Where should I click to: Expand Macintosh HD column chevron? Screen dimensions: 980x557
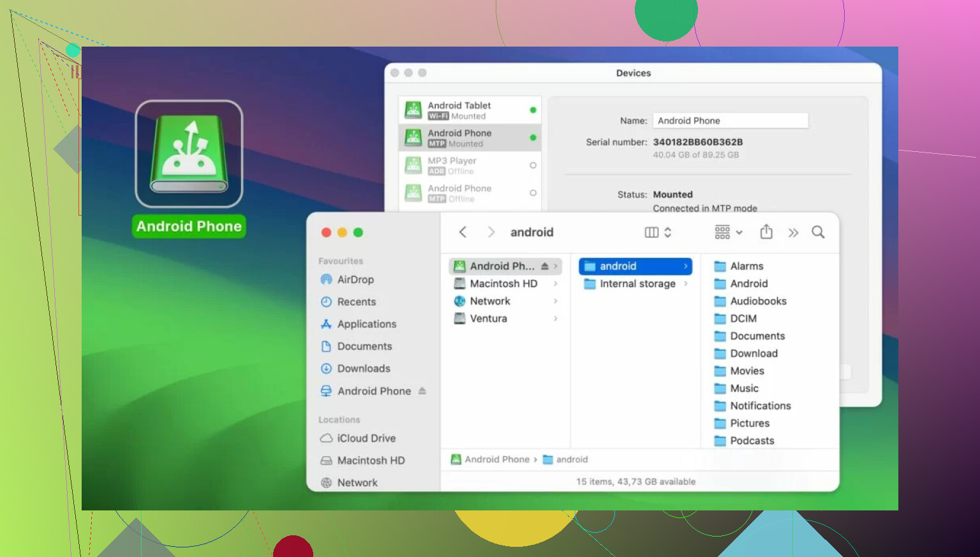[556, 284]
